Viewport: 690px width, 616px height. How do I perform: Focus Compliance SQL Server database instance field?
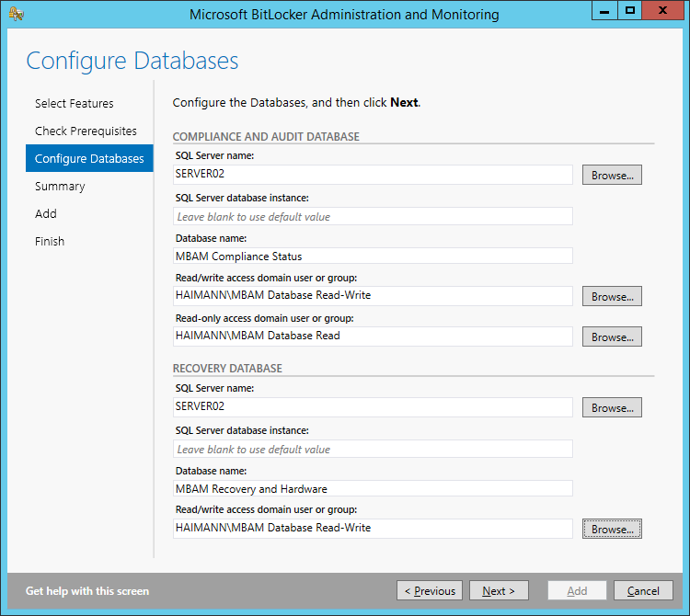(373, 216)
